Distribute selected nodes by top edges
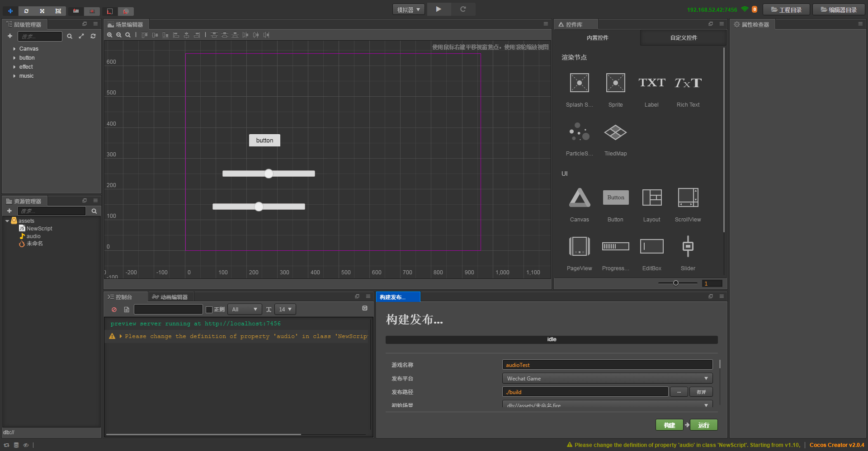Image resolution: width=868 pixels, height=451 pixels. pos(214,35)
